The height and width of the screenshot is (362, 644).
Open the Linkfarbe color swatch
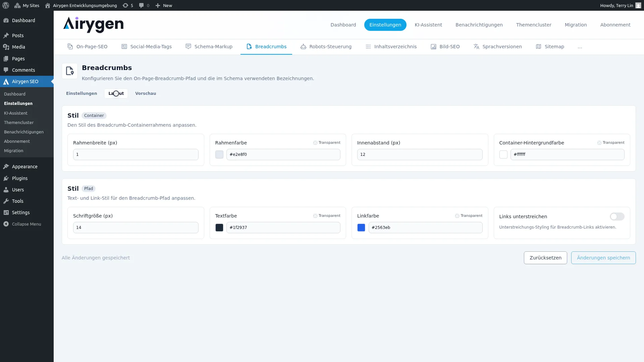point(361,228)
